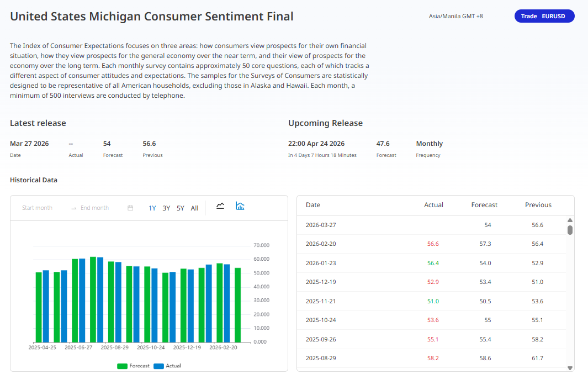Toggle the blue Actual legend series

click(167, 366)
